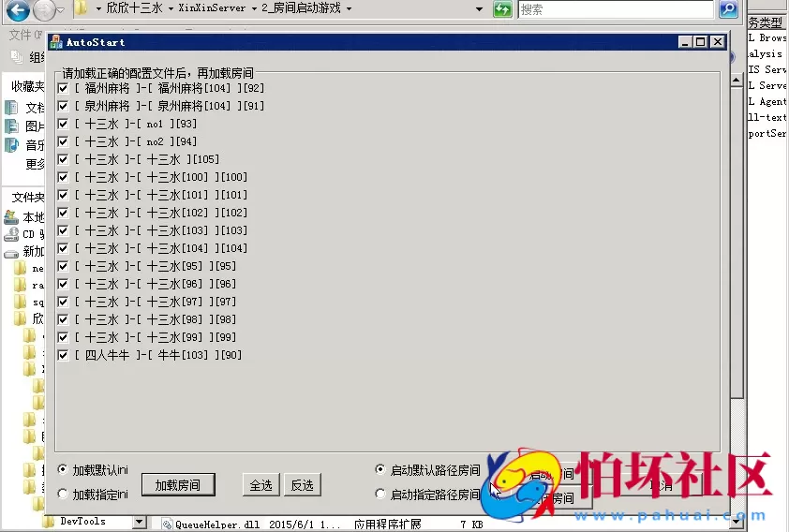Click the QueueHelper.dll file icon

coord(167,525)
